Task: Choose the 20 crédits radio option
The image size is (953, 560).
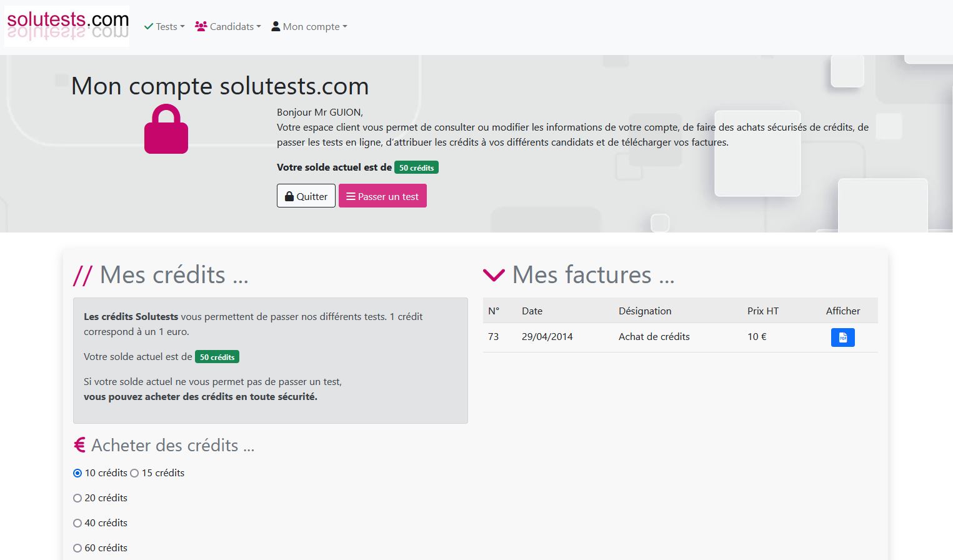Action: pyautogui.click(x=77, y=498)
